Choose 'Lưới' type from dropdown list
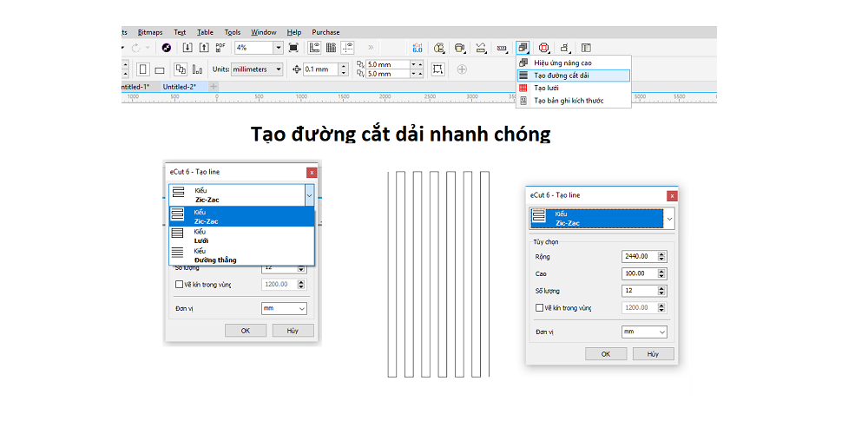 (x=242, y=236)
